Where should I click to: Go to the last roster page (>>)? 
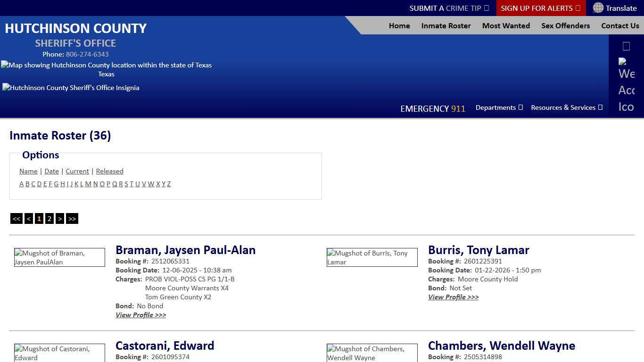(x=72, y=219)
